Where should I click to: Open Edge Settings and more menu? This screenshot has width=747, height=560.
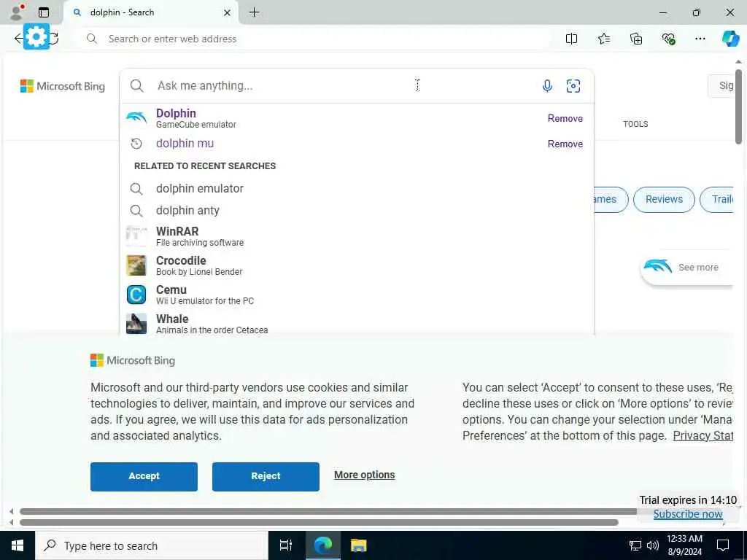(700, 39)
